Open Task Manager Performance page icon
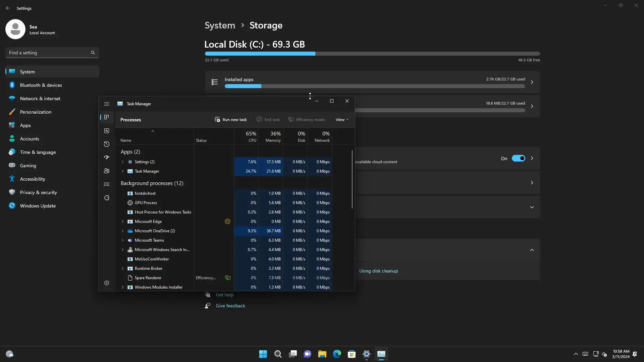 point(107,131)
